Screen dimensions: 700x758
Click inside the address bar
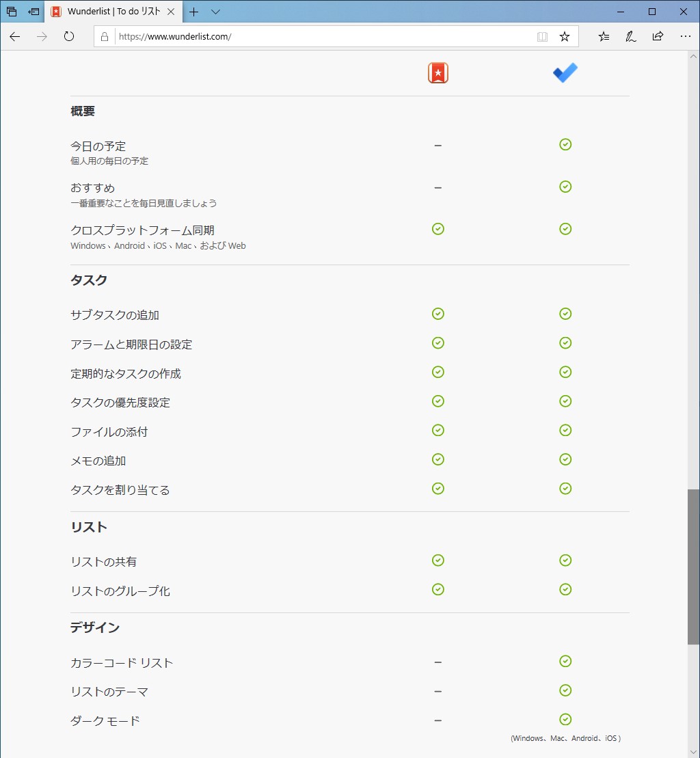coord(308,36)
